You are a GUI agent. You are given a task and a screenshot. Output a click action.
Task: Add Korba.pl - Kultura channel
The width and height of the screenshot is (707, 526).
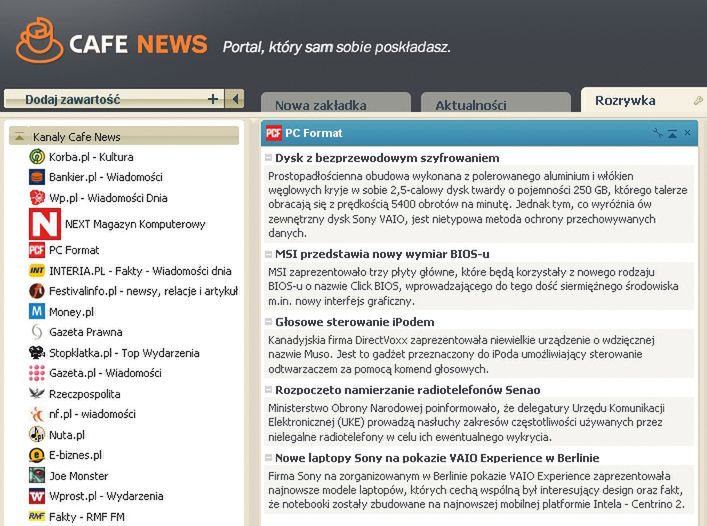coord(91,157)
